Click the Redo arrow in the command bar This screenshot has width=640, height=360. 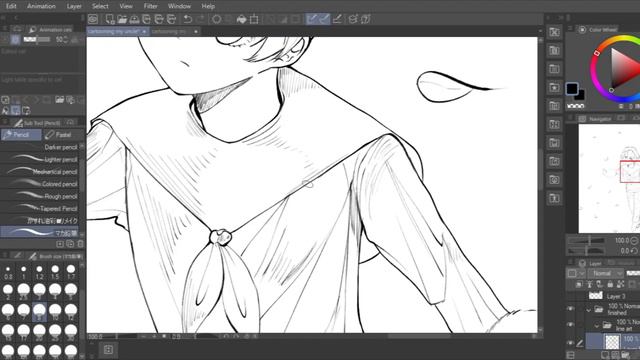(x=200, y=19)
